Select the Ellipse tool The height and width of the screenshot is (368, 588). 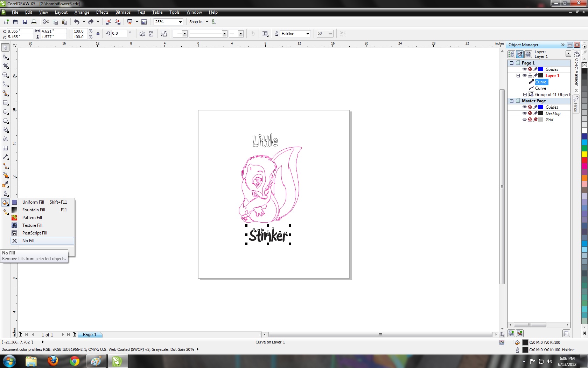click(x=5, y=112)
